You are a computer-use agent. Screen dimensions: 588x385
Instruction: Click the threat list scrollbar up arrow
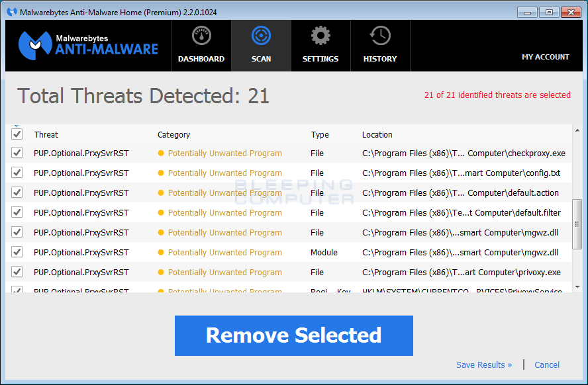point(577,130)
